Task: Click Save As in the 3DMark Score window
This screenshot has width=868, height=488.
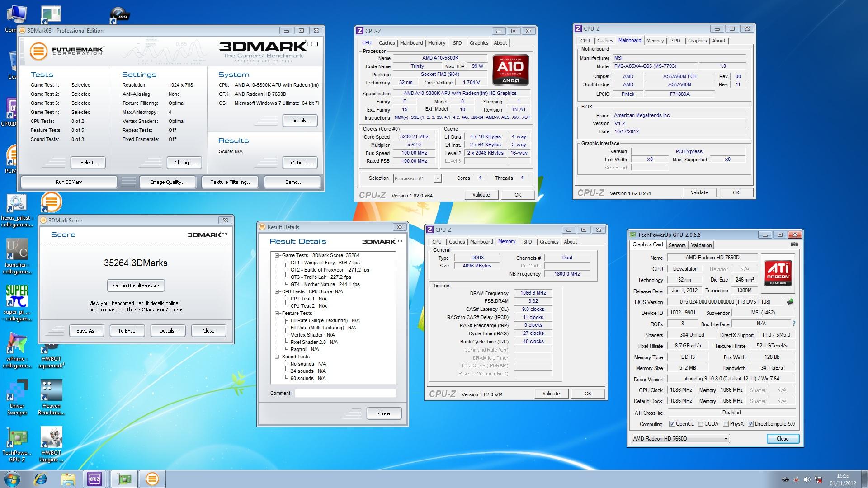Action: [x=88, y=331]
